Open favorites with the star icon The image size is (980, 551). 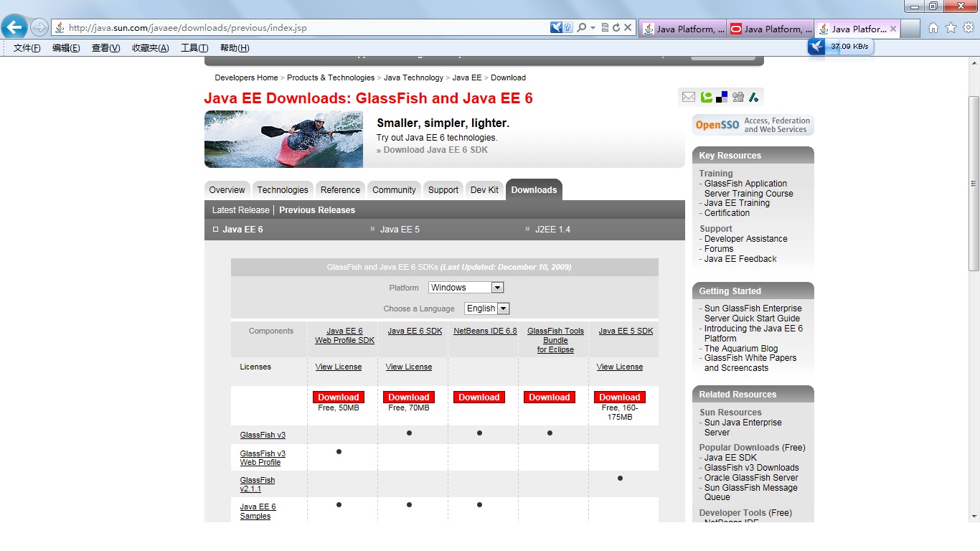point(951,28)
